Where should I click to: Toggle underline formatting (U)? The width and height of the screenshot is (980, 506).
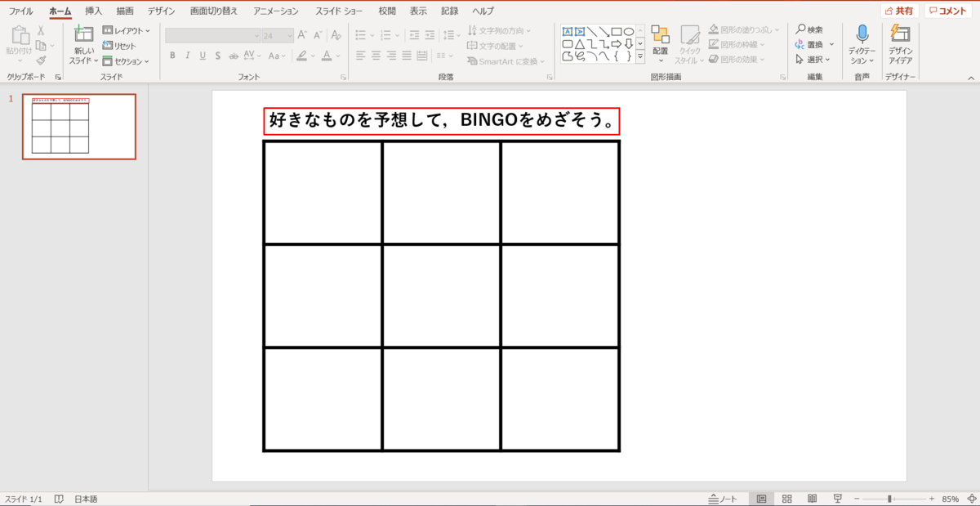(x=201, y=56)
